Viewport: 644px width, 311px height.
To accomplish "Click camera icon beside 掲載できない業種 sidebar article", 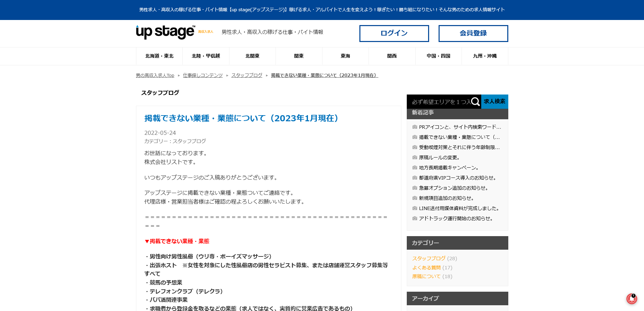I will (415, 137).
